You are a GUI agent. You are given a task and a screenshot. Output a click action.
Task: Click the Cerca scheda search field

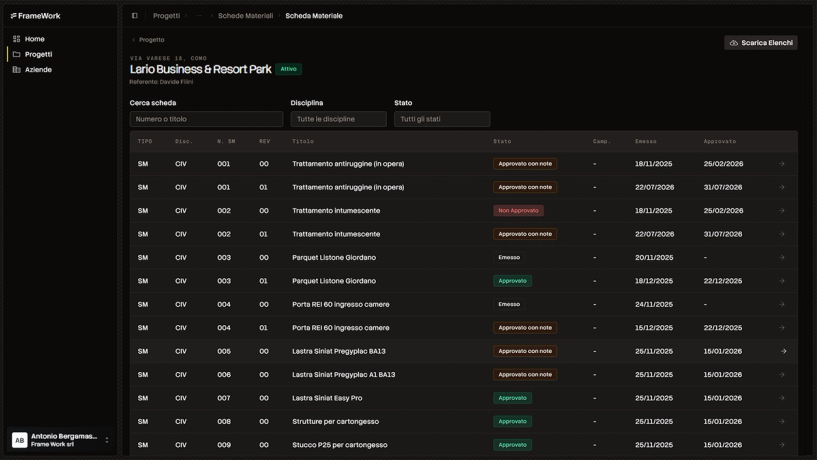pyautogui.click(x=206, y=119)
